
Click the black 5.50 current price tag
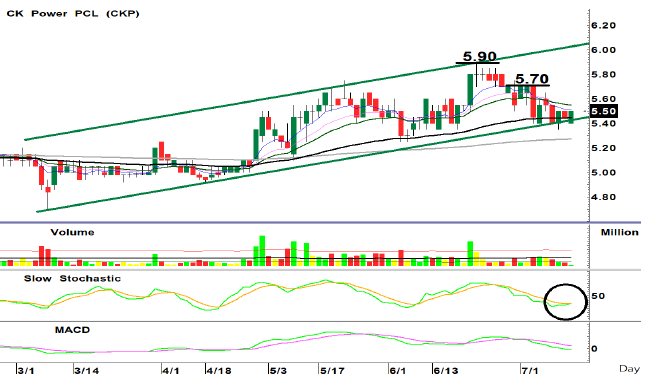point(603,111)
